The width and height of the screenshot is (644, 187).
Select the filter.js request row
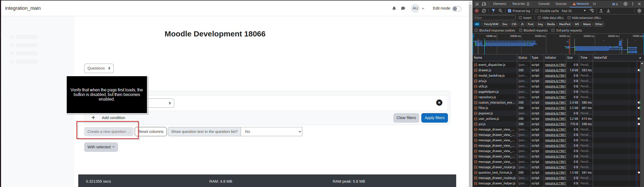click(x=557, y=108)
